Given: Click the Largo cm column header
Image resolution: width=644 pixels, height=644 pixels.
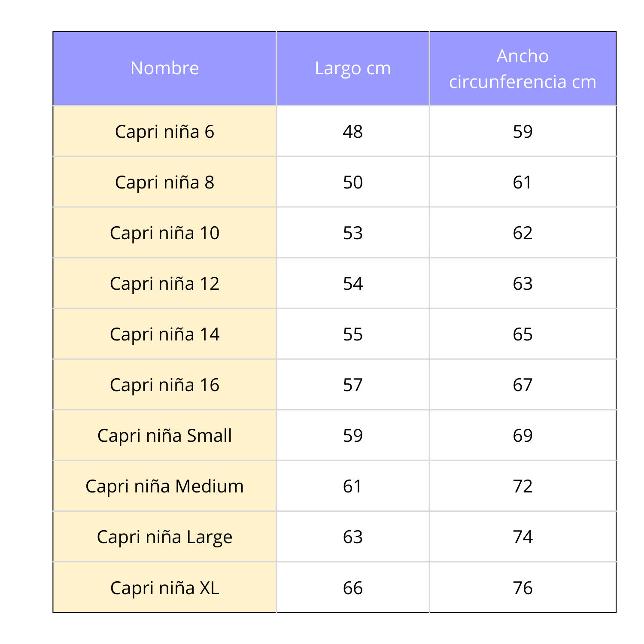Looking at the screenshot, I should click(352, 68).
